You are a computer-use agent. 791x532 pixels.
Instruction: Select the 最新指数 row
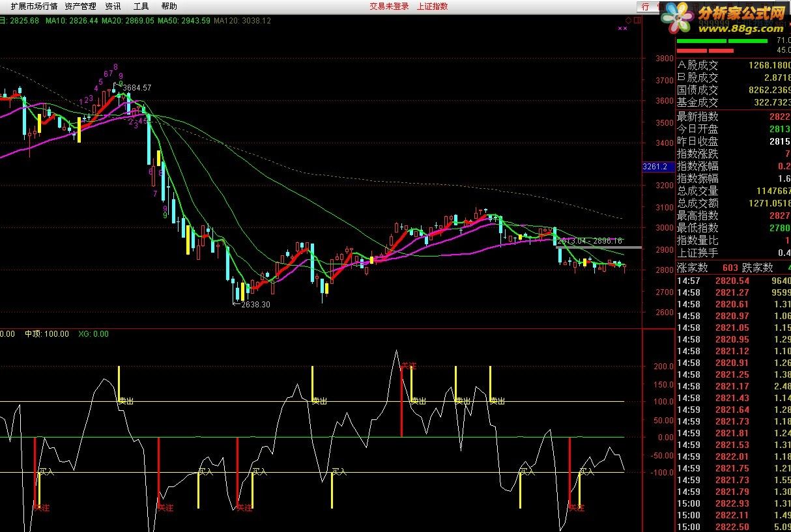pyautogui.click(x=733, y=117)
